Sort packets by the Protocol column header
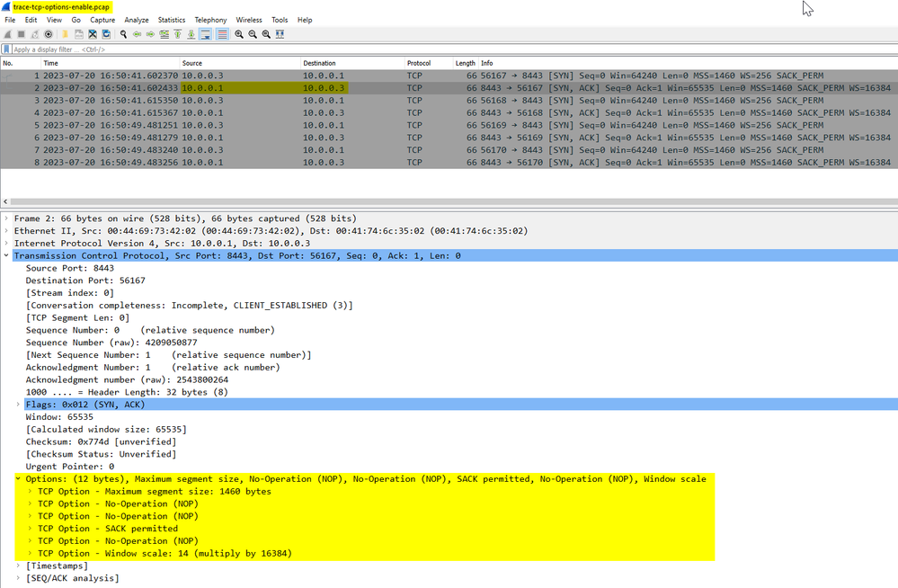This screenshot has width=898, height=588. coord(419,63)
